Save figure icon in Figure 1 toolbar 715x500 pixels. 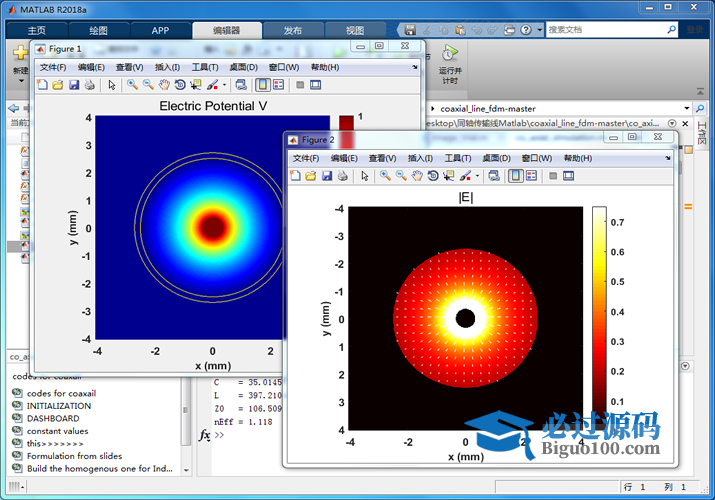tap(74, 85)
